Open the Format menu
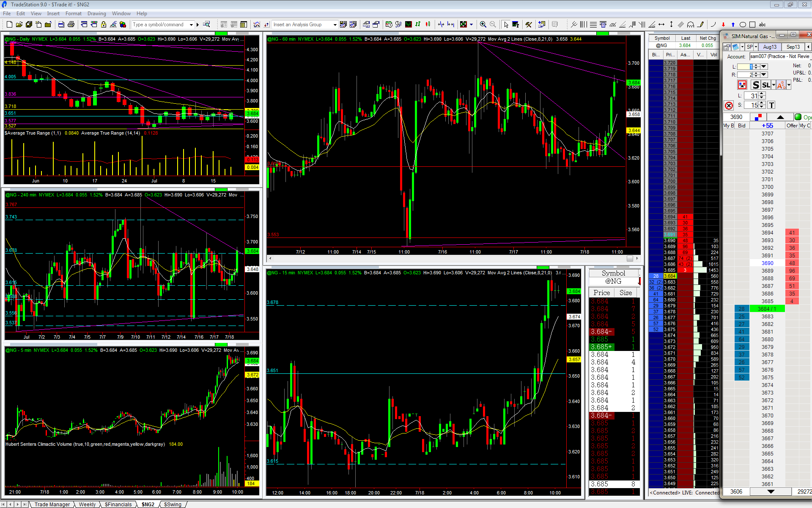 pyautogui.click(x=74, y=14)
